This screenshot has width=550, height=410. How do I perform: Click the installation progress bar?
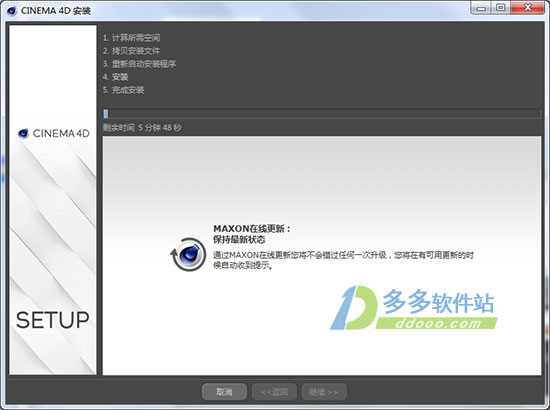[322, 114]
